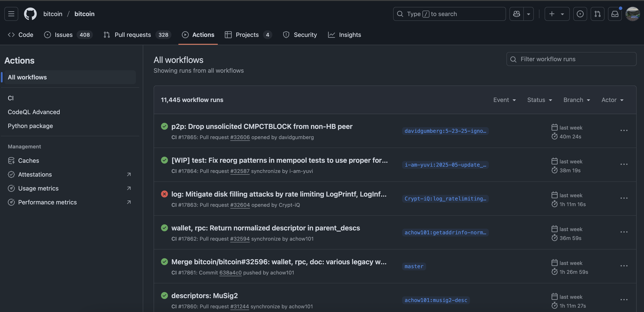
Task: Click the Crypt-iQ:log_ratelimiting branch label
Action: 445,199
